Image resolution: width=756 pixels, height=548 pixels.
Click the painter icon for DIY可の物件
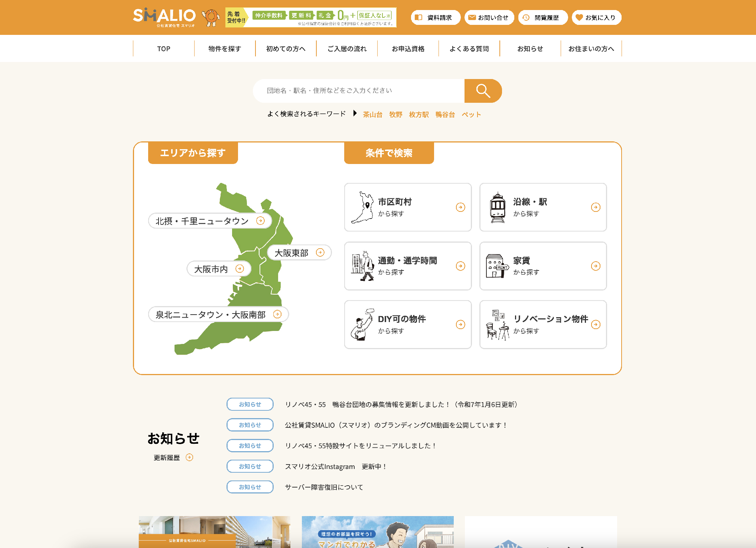362,325
